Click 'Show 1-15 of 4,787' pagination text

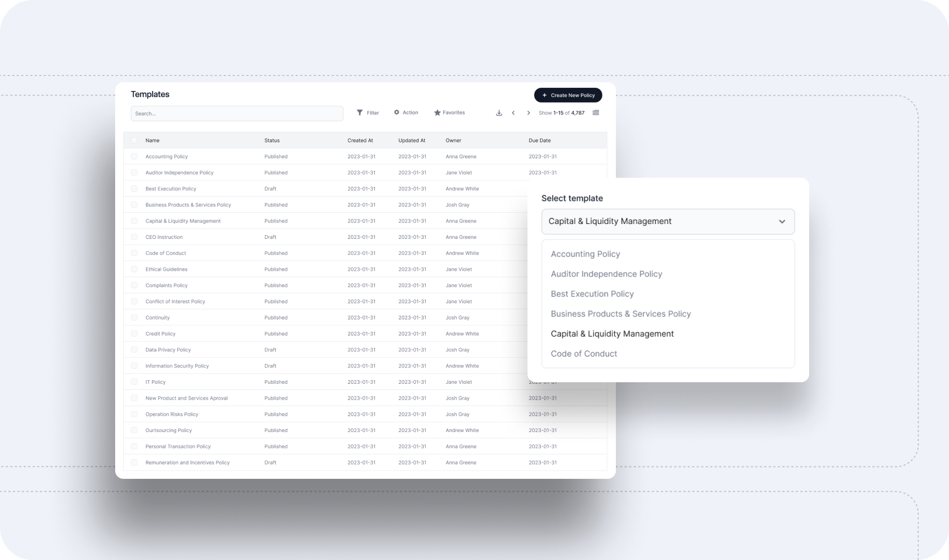[561, 113]
